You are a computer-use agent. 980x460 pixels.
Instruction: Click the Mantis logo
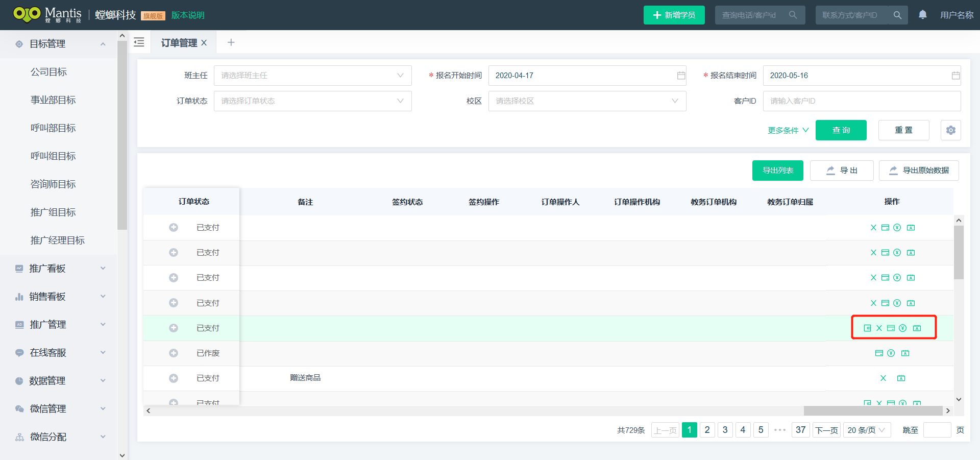click(47, 14)
